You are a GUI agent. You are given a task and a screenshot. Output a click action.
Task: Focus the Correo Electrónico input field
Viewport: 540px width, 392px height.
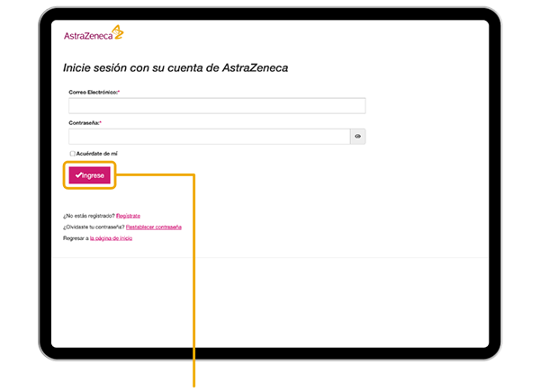click(x=217, y=106)
